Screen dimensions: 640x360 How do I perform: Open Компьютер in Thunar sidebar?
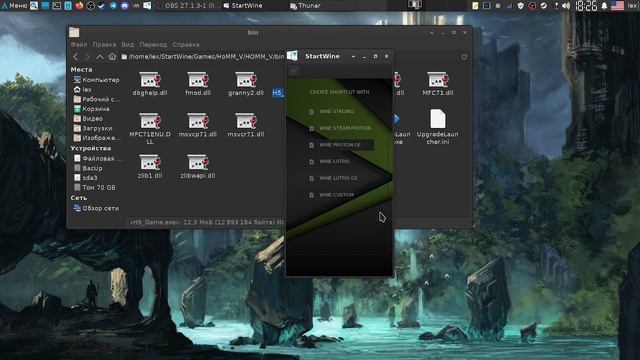point(97,80)
